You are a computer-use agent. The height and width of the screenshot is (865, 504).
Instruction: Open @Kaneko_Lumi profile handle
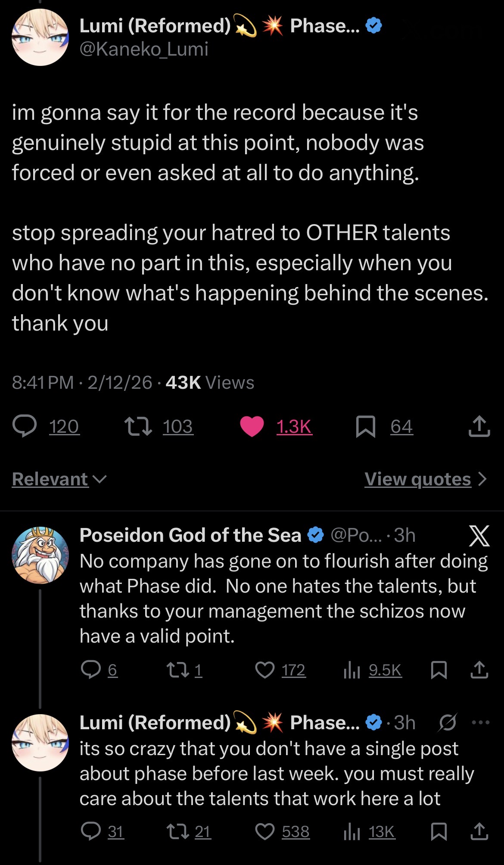[x=144, y=49]
